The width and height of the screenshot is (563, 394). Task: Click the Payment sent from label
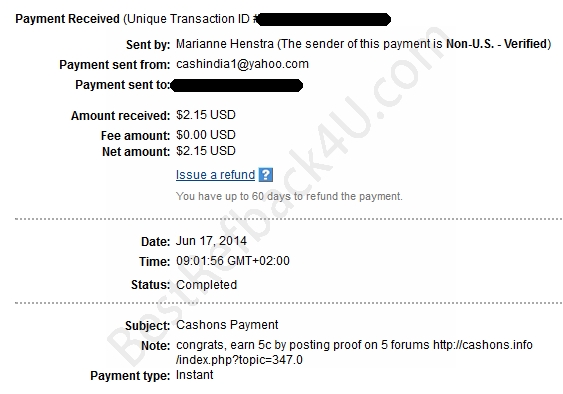(x=115, y=65)
